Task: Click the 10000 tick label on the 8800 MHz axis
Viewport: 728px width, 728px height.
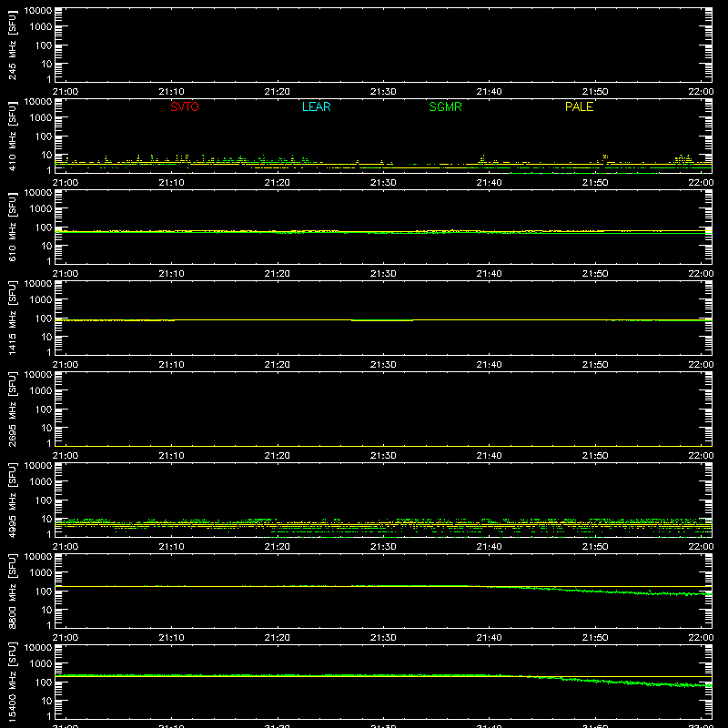Action: pos(38,557)
